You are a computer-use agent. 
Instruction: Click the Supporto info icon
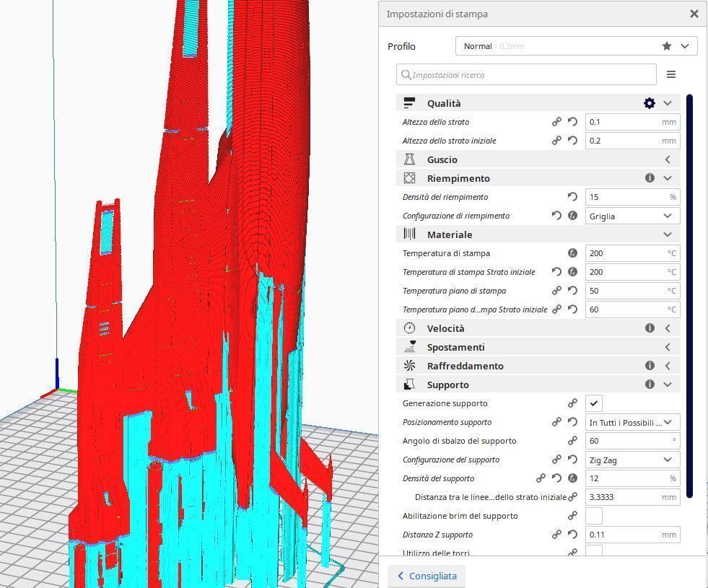click(650, 385)
